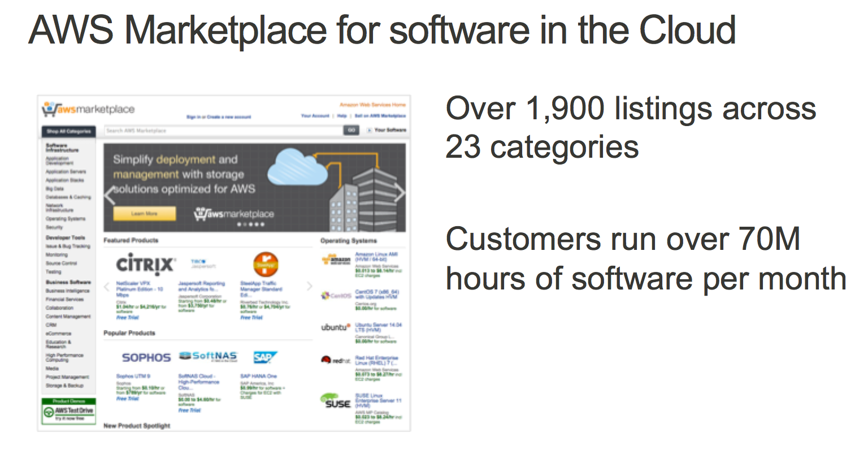The height and width of the screenshot is (467, 868).
Task: Open the Sophos UTM 9 link
Action: 133,375
